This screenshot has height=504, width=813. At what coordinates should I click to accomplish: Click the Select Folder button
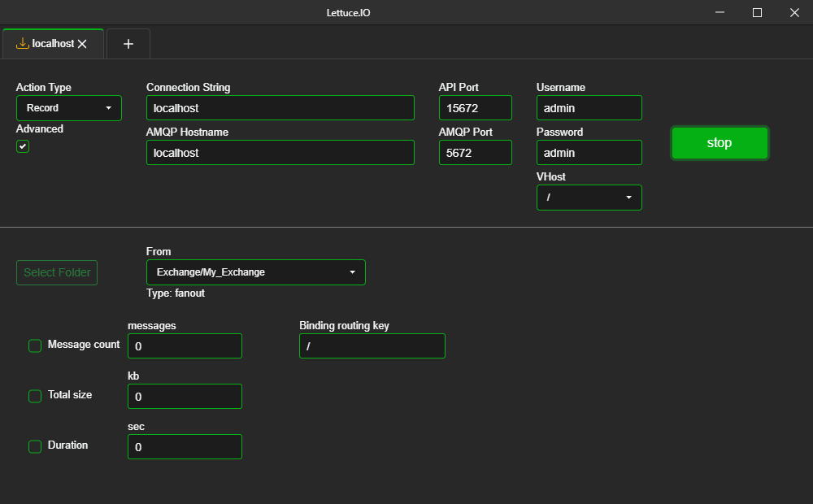point(57,273)
